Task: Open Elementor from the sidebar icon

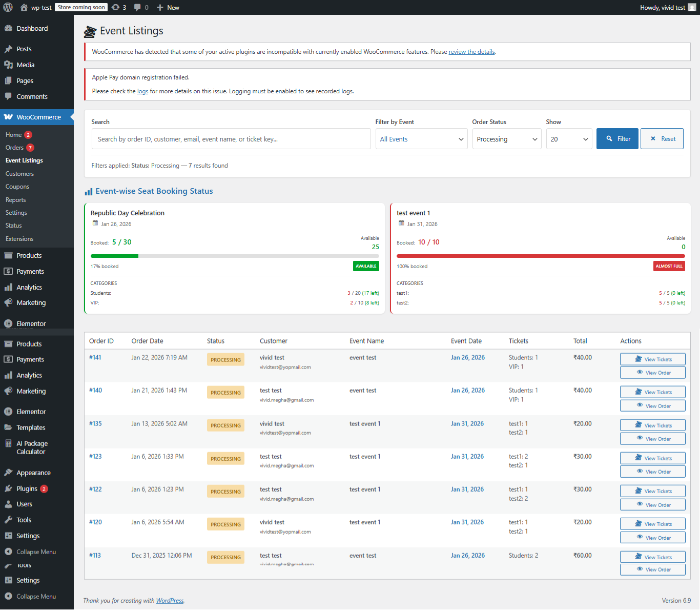Action: click(x=9, y=323)
